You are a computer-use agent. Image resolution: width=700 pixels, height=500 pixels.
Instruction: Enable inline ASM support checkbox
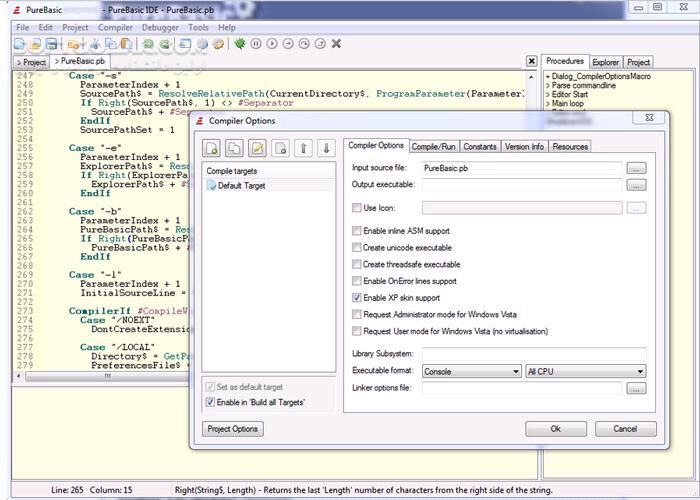pyautogui.click(x=357, y=231)
